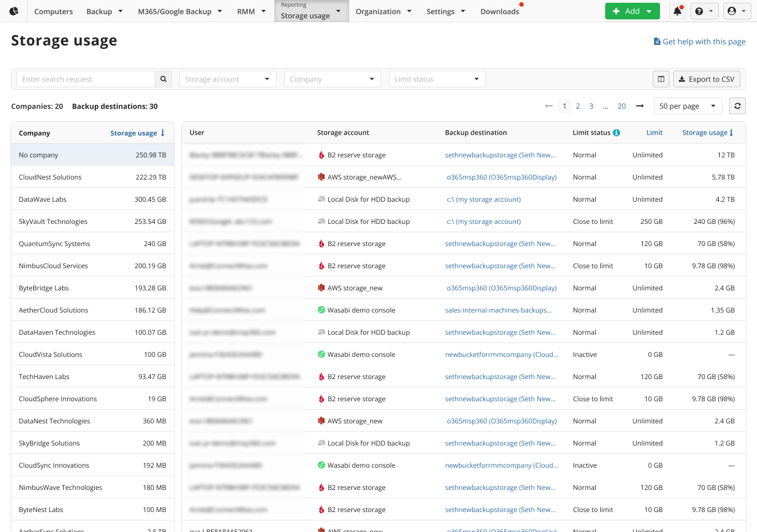Image resolution: width=757 pixels, height=532 pixels.
Task: Click Export to CSV
Action: tap(707, 79)
